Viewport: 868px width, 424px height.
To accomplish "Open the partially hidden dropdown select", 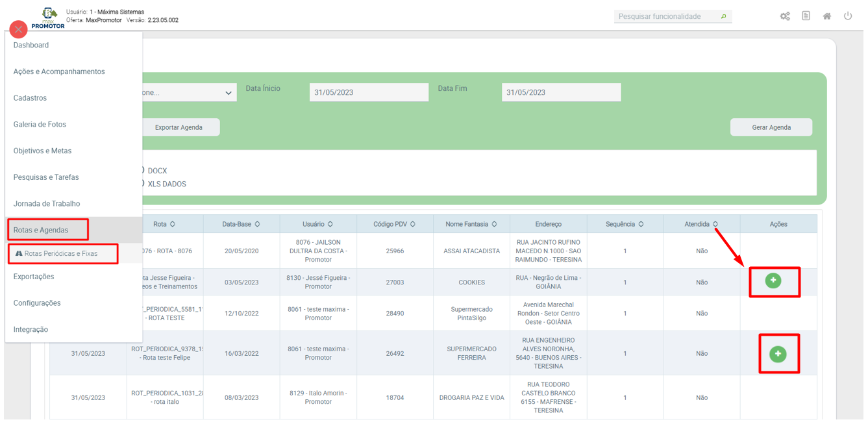I will (x=188, y=93).
